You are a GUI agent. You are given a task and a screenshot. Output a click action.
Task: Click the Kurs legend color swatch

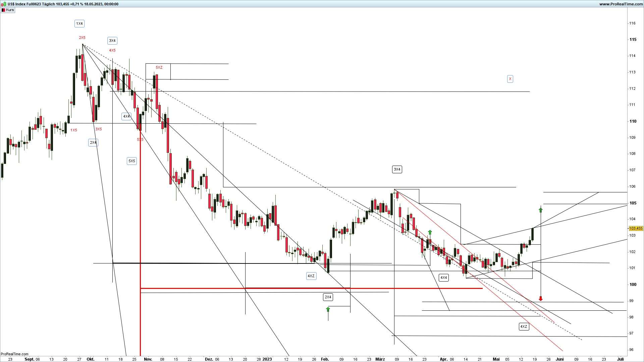coord(3,10)
